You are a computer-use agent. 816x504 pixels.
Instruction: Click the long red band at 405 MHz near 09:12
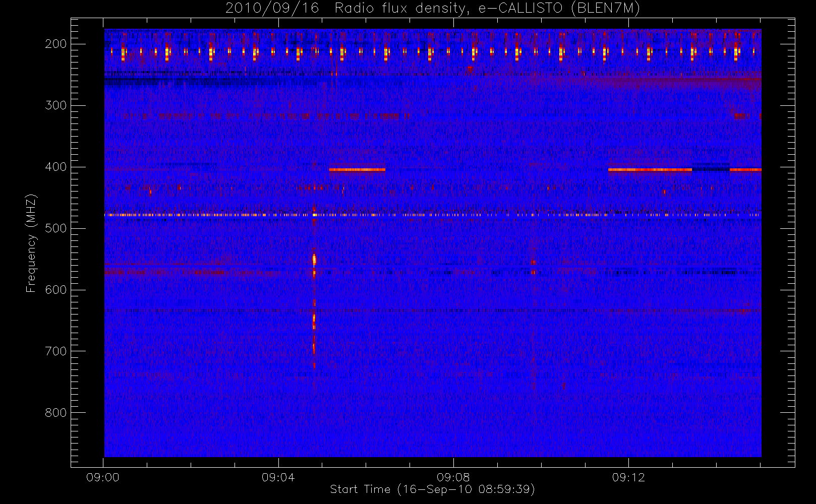650,170
